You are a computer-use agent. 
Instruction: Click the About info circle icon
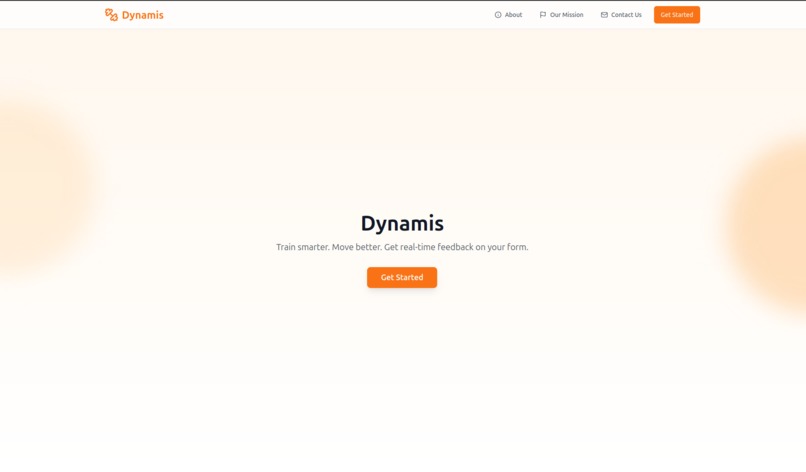point(498,15)
